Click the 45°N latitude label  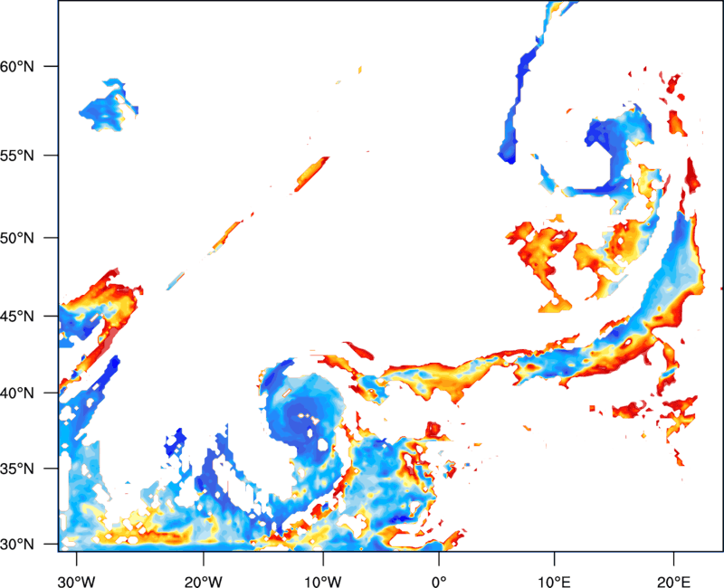coord(17,317)
